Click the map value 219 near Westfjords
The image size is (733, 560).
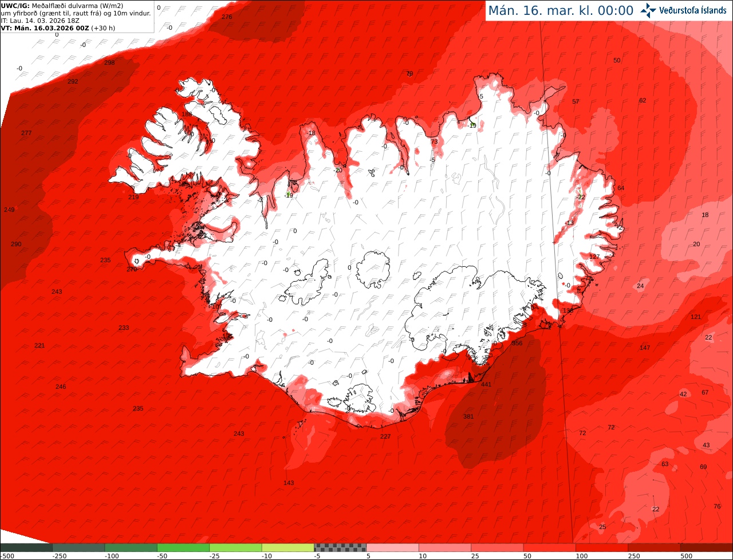coord(133,197)
